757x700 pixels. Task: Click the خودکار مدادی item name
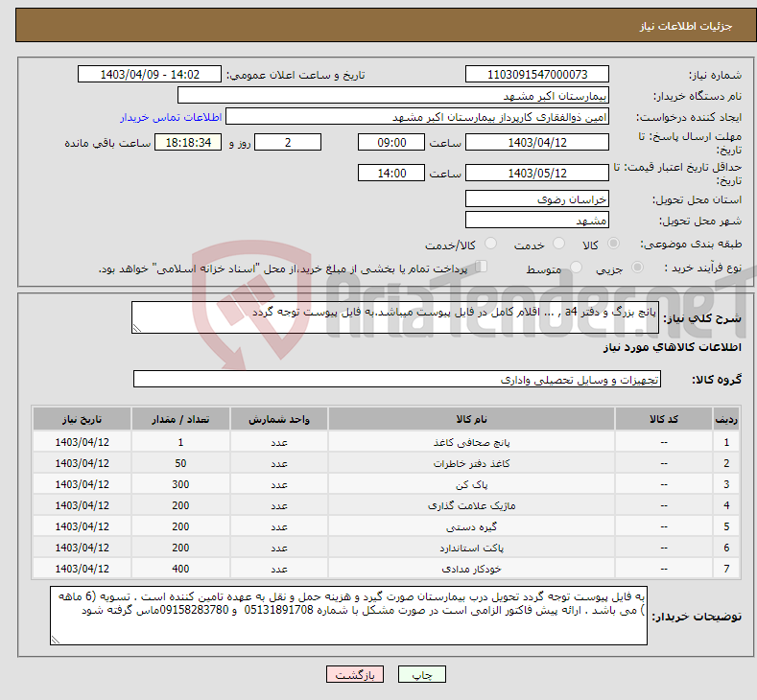coord(471,570)
